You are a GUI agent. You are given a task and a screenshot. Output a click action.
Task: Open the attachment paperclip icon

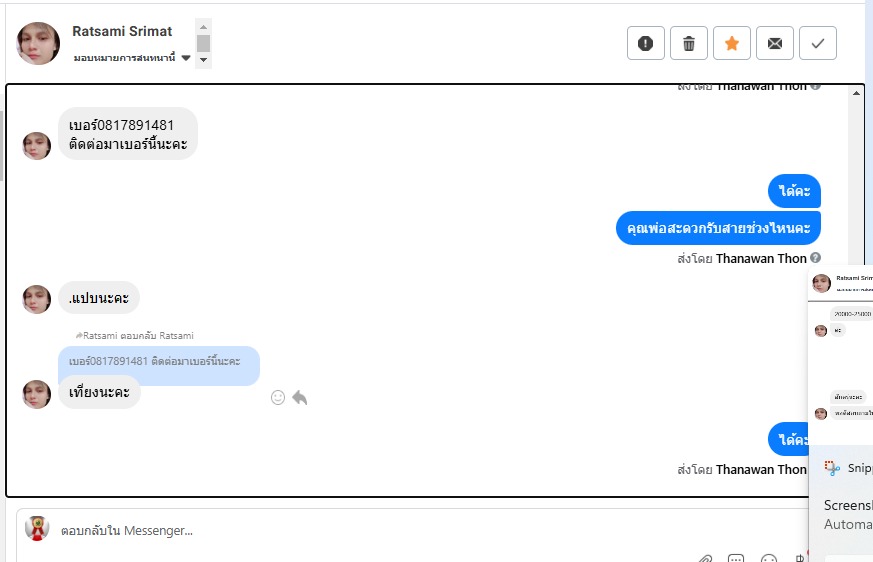tap(705, 558)
